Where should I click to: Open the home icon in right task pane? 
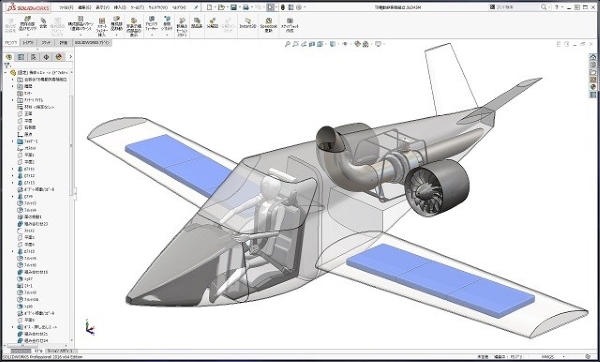593,57
